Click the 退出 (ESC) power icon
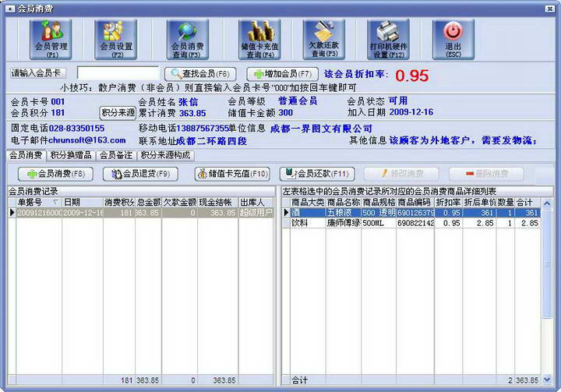Screen dimensions: 561x392 click(453, 40)
